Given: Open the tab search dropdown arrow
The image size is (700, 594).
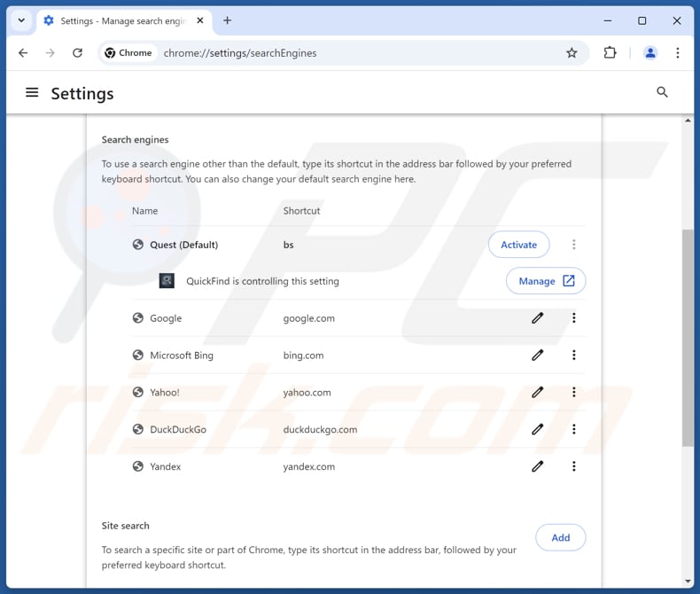Looking at the screenshot, I should (21, 20).
